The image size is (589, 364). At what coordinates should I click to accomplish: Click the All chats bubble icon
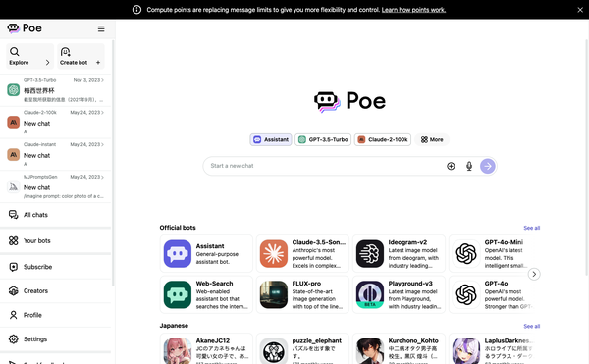[x=14, y=215]
